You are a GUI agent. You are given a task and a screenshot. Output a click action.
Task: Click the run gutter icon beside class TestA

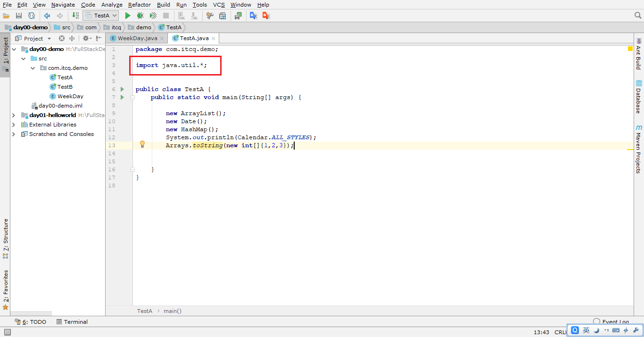pos(122,89)
